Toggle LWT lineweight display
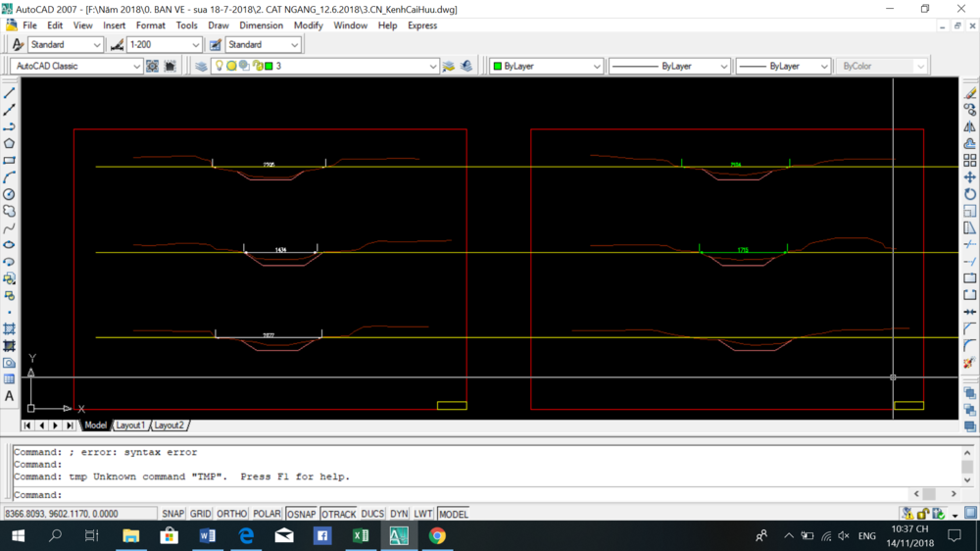This screenshot has width=980, height=551. point(423,514)
